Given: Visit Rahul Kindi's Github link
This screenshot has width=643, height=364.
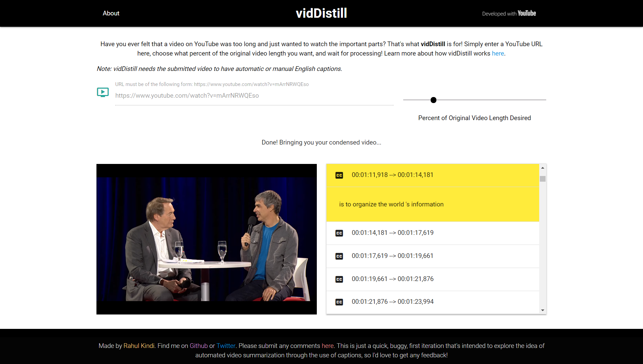Looking at the screenshot, I should pyautogui.click(x=198, y=346).
